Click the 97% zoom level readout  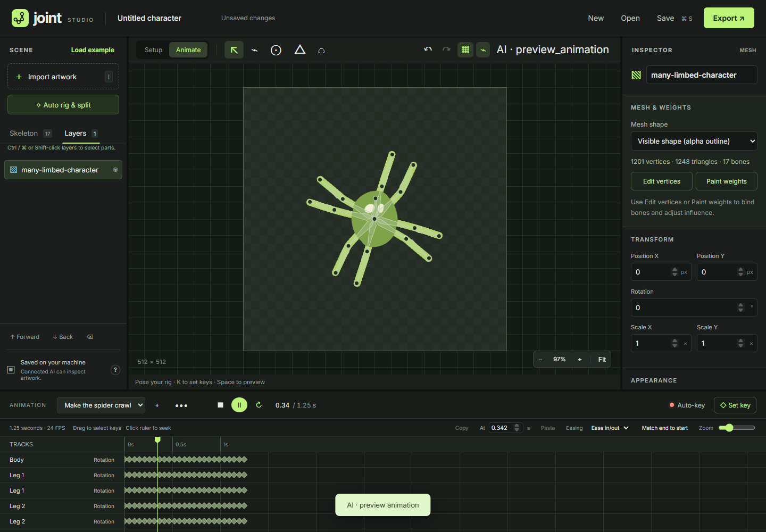tap(560, 360)
